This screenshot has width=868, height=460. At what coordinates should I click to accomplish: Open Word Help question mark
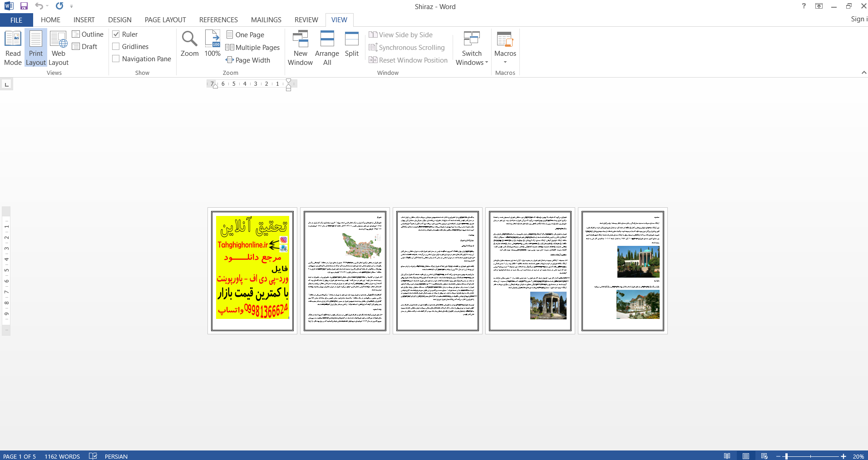[804, 6]
